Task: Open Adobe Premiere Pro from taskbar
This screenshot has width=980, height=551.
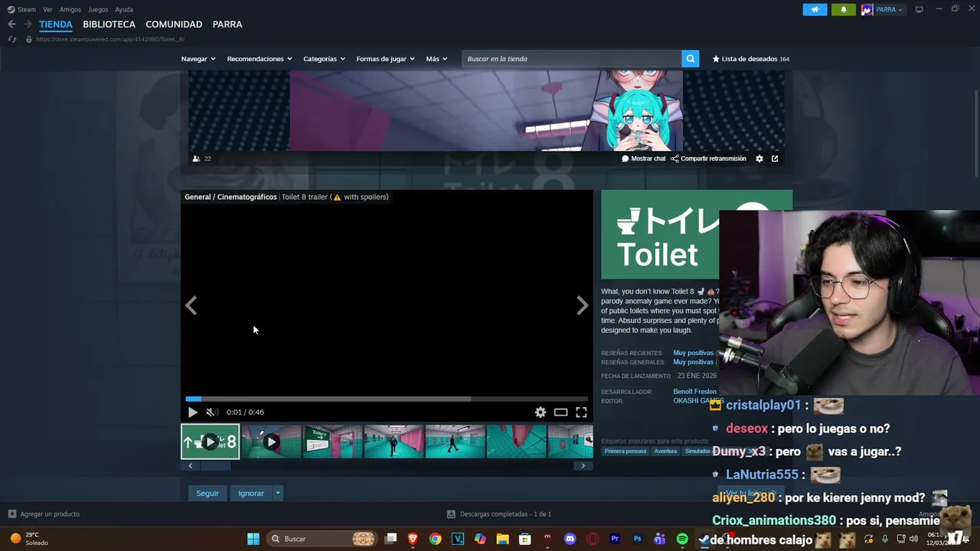Action: [615, 539]
